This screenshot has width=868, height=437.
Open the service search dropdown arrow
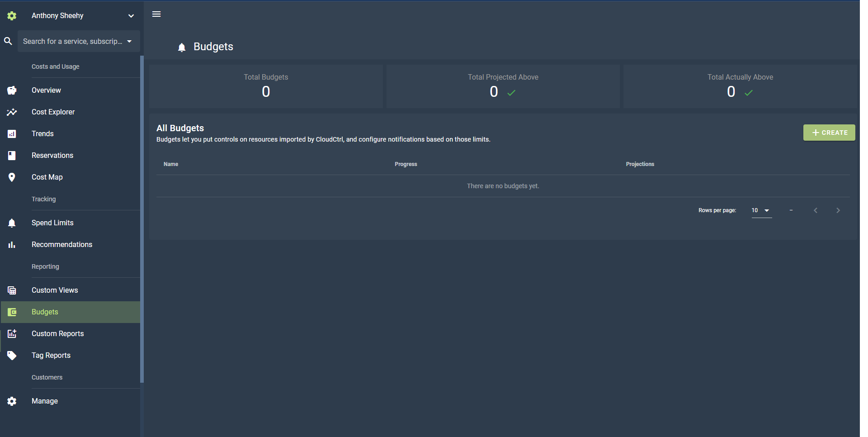[x=129, y=41]
